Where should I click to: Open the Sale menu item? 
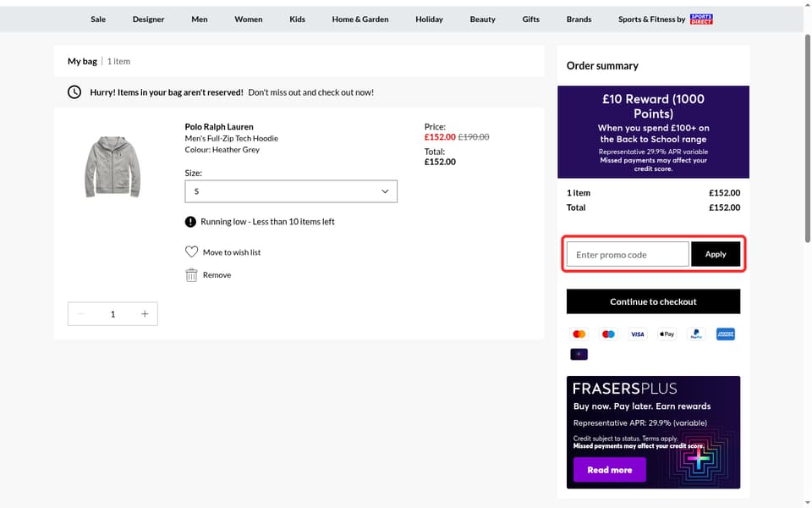(x=98, y=19)
